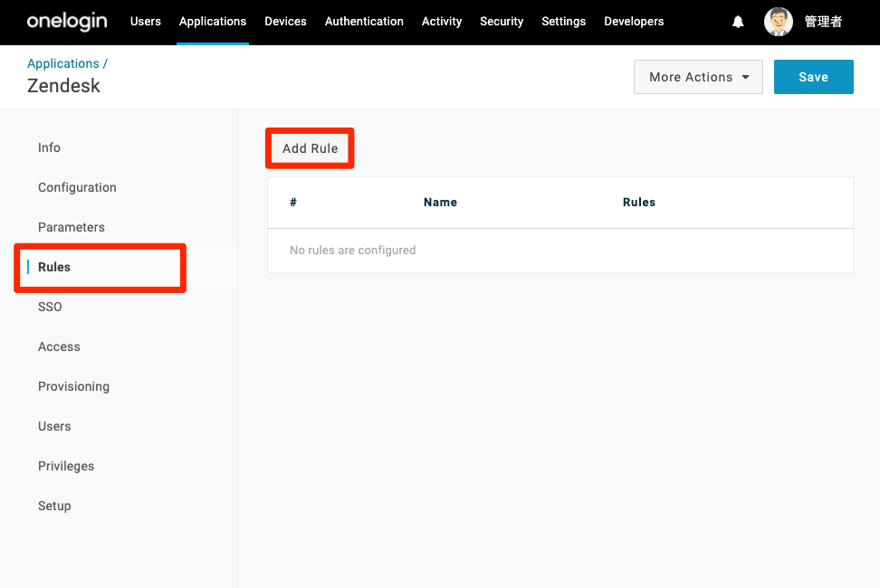Click the 'No rules are configured' text
Viewport: 880px width, 588px height.
(352, 250)
